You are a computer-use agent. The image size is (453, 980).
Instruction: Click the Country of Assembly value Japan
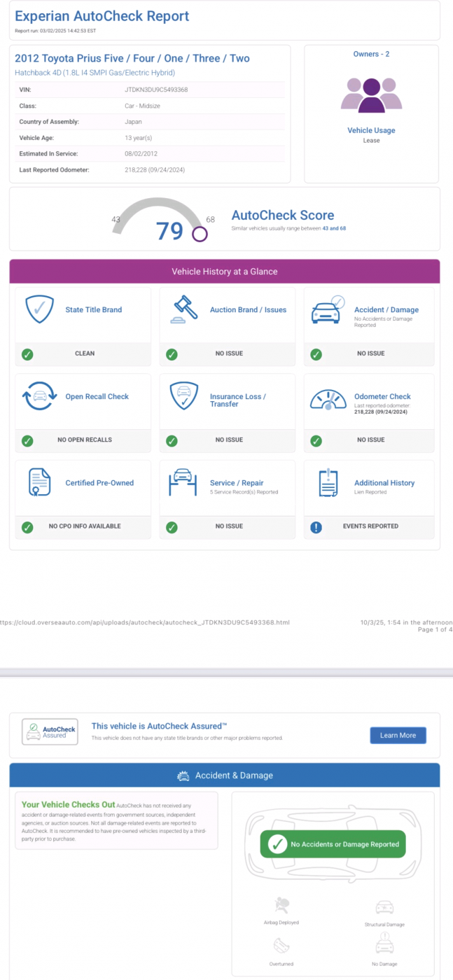tap(133, 122)
